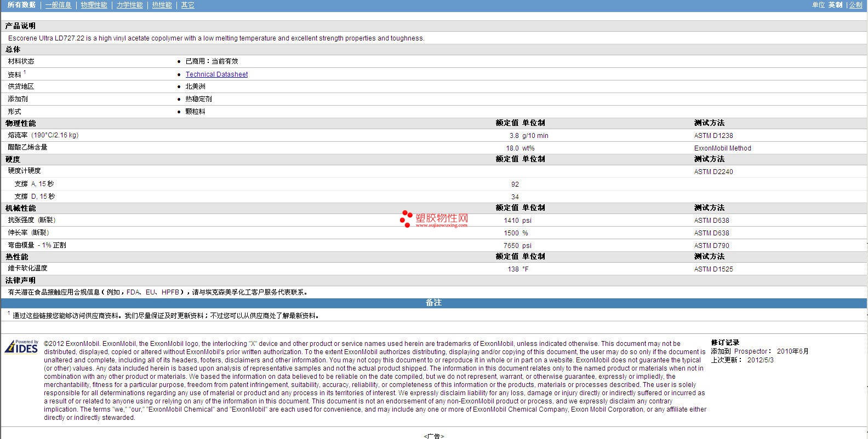Select the 维卡软化温度 row label
Viewport: 868px width, 439px height.
tap(27, 268)
